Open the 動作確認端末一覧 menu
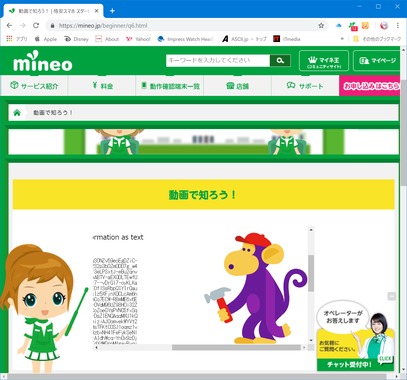This screenshot has height=380, width=407. tap(170, 86)
